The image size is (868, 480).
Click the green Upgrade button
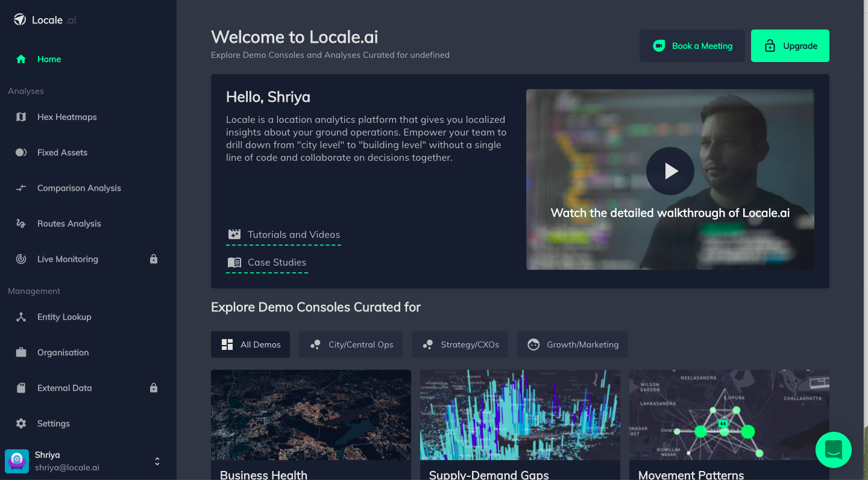point(790,46)
